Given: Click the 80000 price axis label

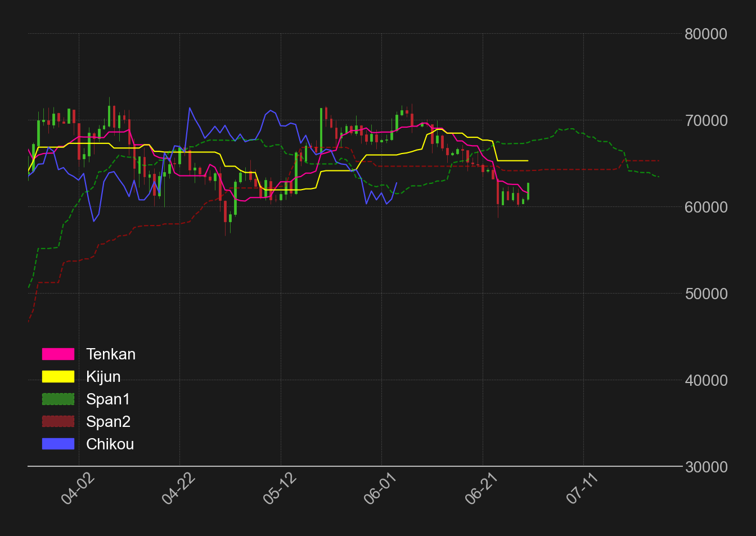Looking at the screenshot, I should click(x=706, y=34).
